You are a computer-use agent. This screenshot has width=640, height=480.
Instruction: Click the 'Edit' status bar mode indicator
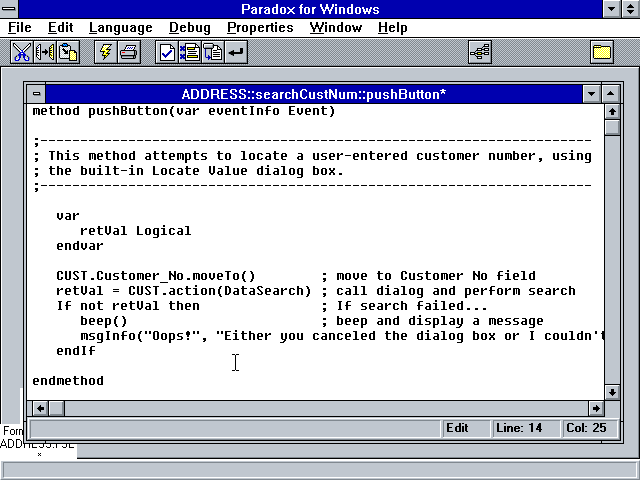click(x=466, y=428)
